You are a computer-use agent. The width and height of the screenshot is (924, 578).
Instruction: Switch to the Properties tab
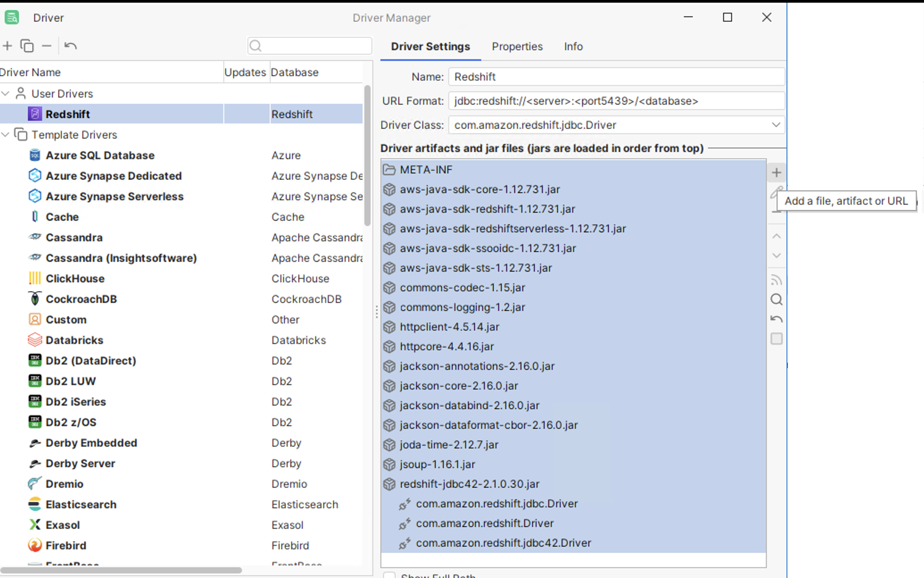[x=517, y=46]
